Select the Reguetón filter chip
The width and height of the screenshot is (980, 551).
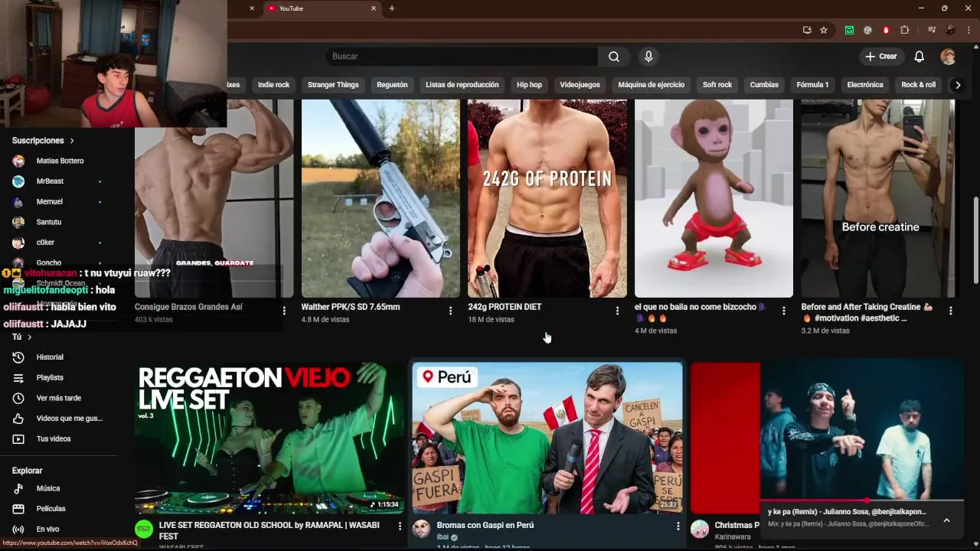[392, 85]
